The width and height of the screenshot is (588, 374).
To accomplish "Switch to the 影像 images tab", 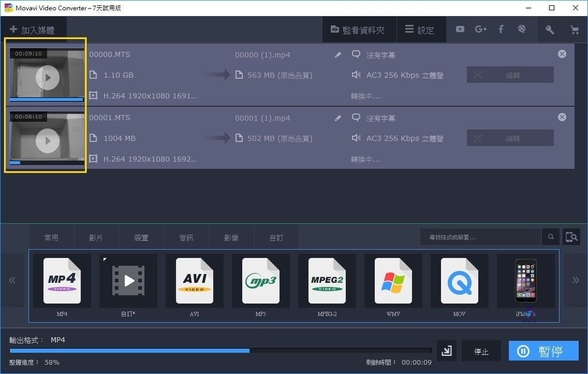I will 231,237.
